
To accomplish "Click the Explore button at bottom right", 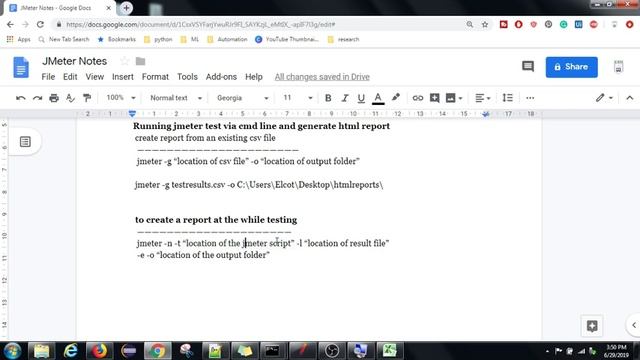I will tap(592, 326).
